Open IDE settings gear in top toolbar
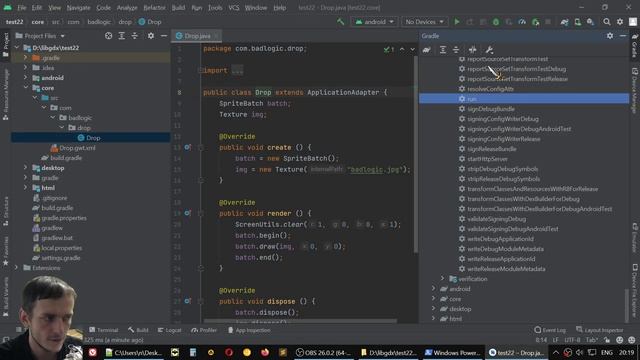Image resolution: width=640 pixels, height=360 pixels. point(620,22)
